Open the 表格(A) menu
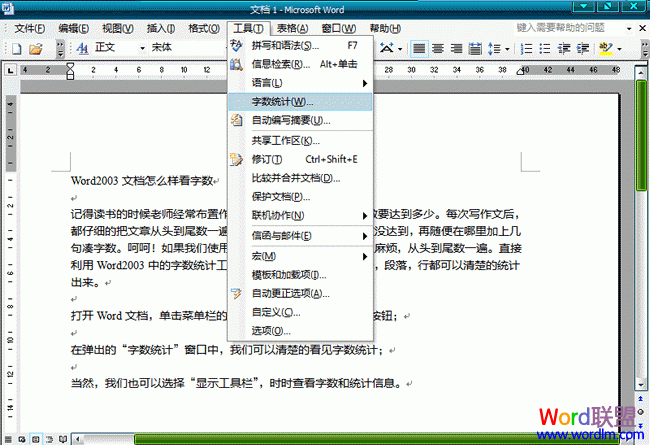 pyautogui.click(x=293, y=27)
